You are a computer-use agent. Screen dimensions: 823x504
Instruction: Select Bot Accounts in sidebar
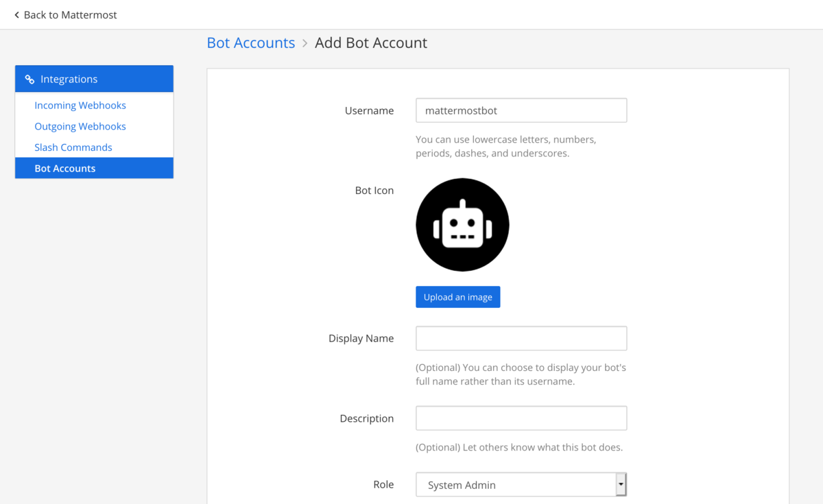94,168
